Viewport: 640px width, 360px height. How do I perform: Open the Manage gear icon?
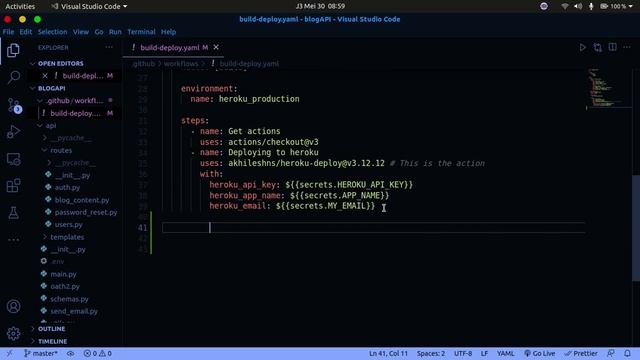click(13, 333)
